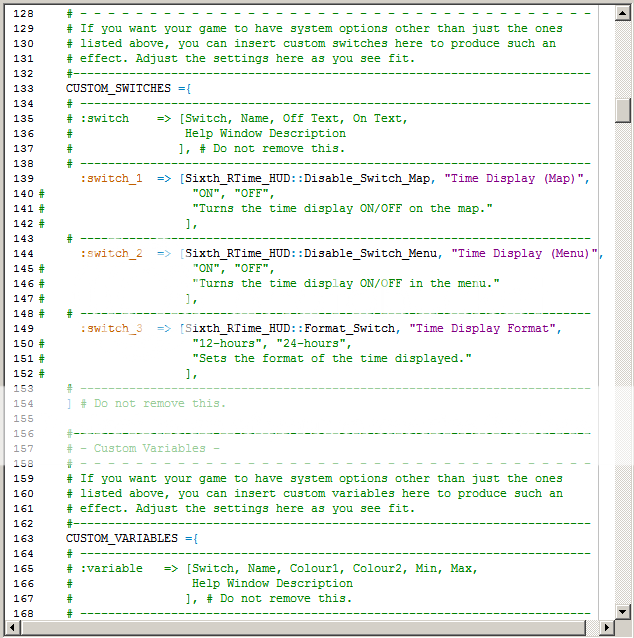The width and height of the screenshot is (634, 638).
Task: Click the :switch_3 symbol on line 149
Action: click(111, 329)
